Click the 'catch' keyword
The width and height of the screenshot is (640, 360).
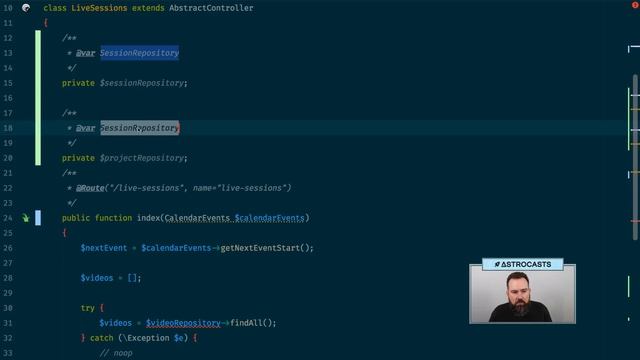tap(102, 338)
